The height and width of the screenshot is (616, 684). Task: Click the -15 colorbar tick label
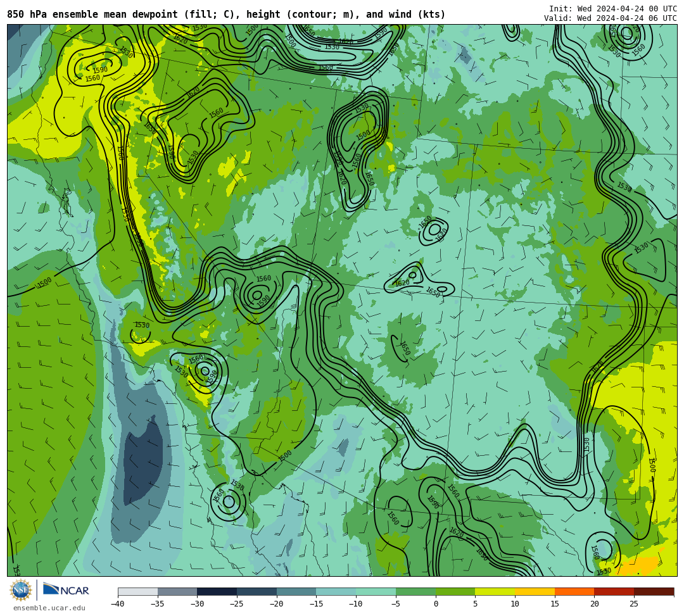[316, 604]
